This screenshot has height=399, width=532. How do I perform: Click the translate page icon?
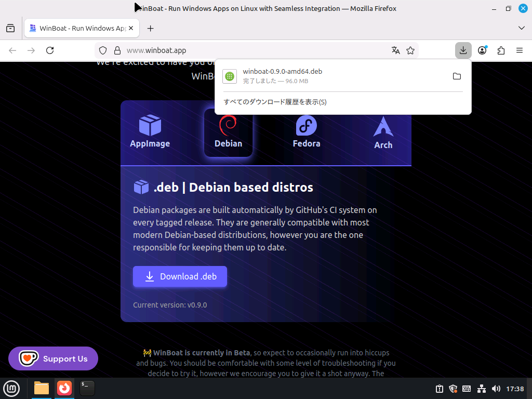coord(396,50)
